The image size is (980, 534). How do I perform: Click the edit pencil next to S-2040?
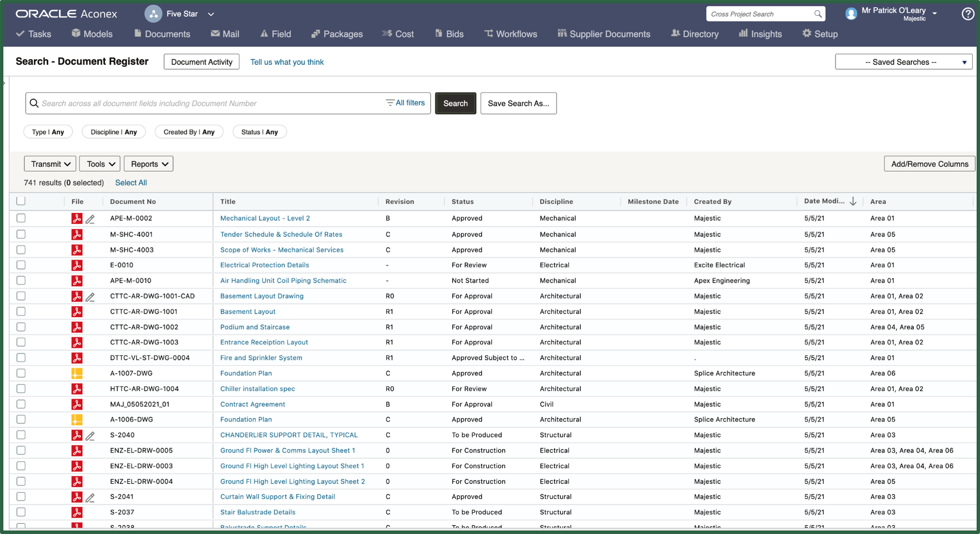[x=91, y=435]
